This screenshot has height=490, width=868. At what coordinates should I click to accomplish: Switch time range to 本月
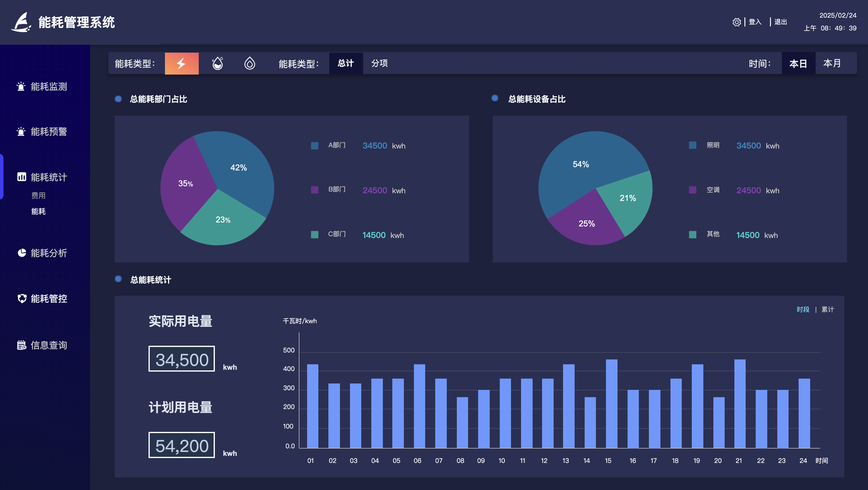[x=831, y=63]
